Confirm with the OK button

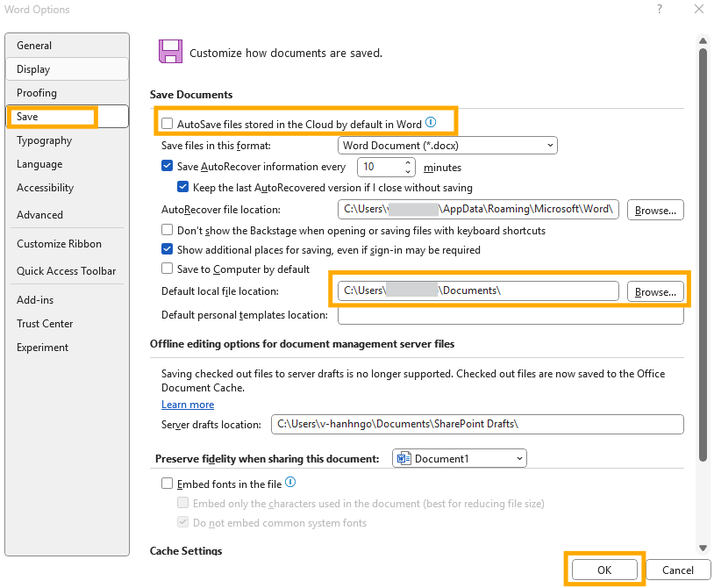pos(604,570)
